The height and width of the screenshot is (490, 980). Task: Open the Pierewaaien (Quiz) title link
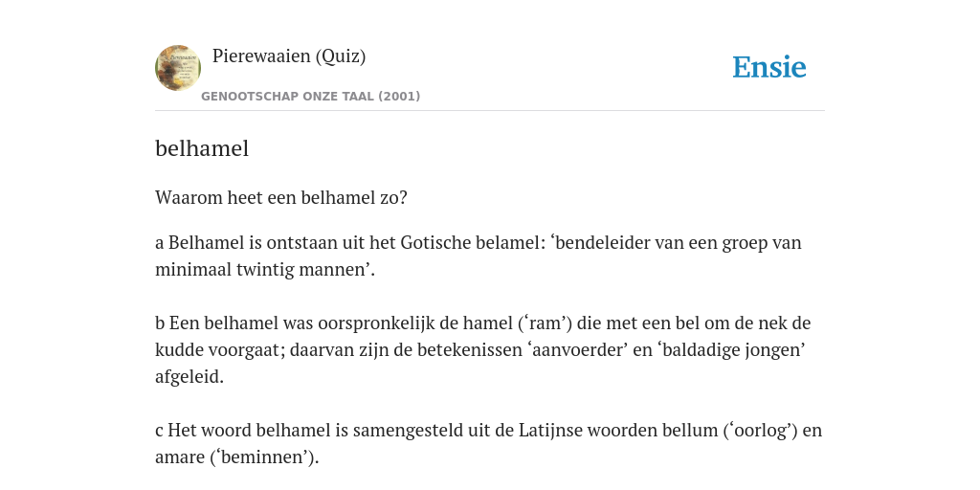point(289,56)
